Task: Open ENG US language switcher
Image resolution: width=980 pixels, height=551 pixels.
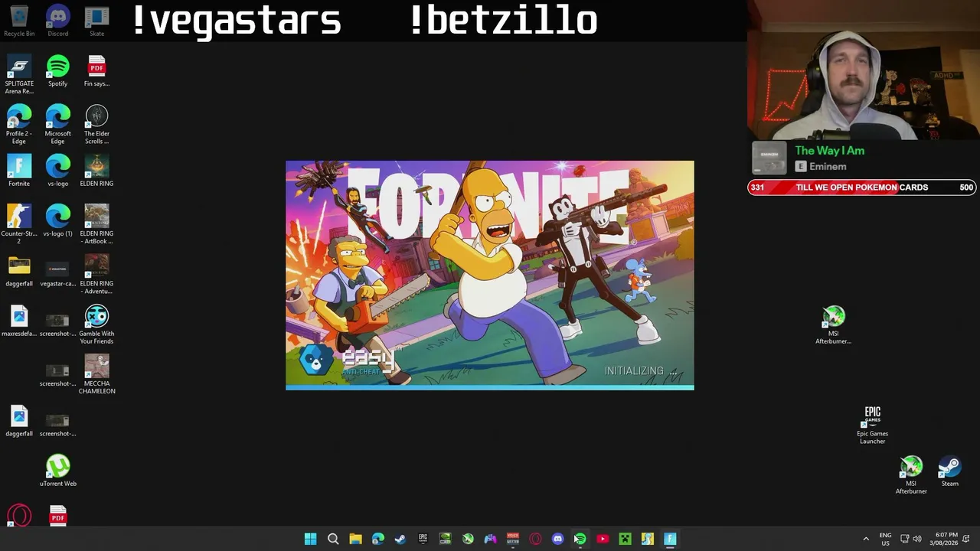Action: 885,539
